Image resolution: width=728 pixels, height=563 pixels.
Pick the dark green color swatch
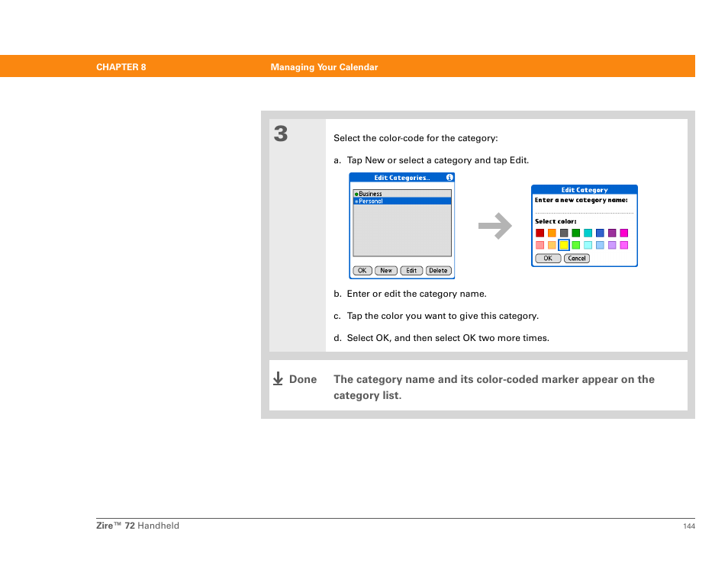(x=575, y=233)
